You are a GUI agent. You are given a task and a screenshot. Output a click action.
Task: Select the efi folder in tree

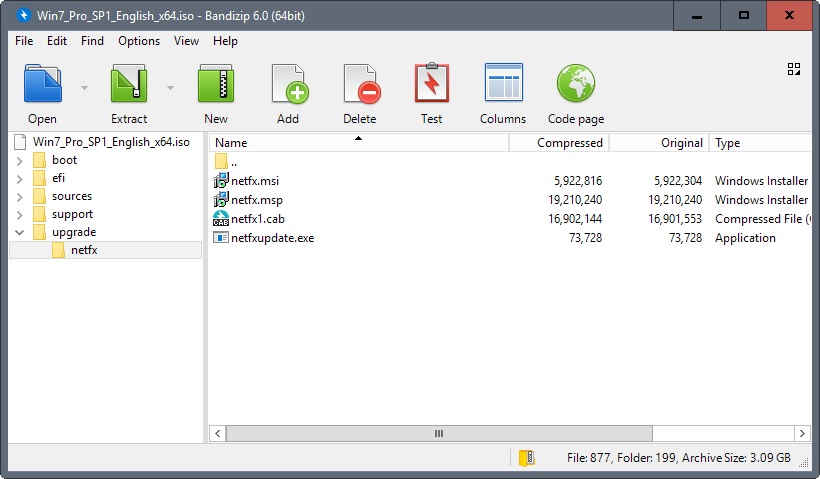click(x=59, y=178)
